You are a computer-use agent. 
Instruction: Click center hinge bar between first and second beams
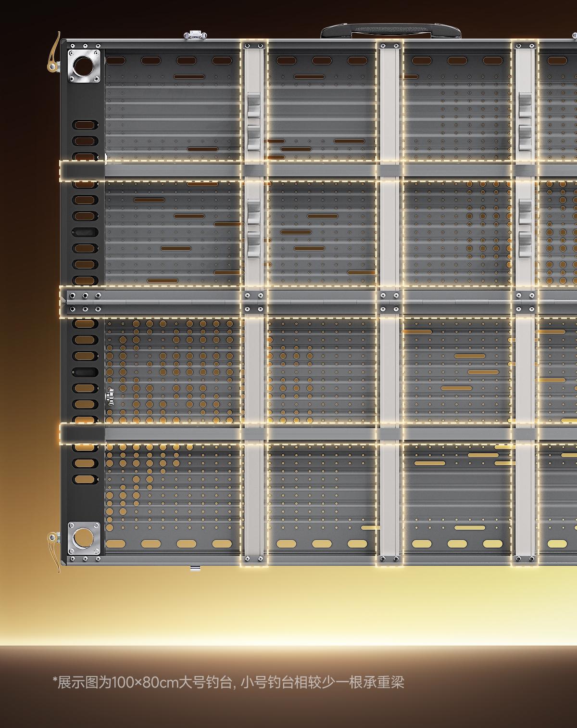(x=321, y=302)
